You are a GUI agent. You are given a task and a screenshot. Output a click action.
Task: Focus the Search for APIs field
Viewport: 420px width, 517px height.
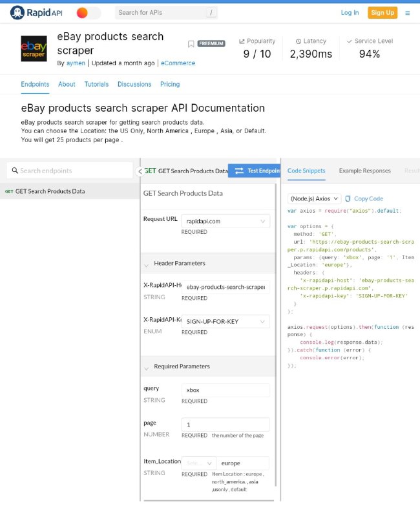pyautogui.click(x=166, y=13)
